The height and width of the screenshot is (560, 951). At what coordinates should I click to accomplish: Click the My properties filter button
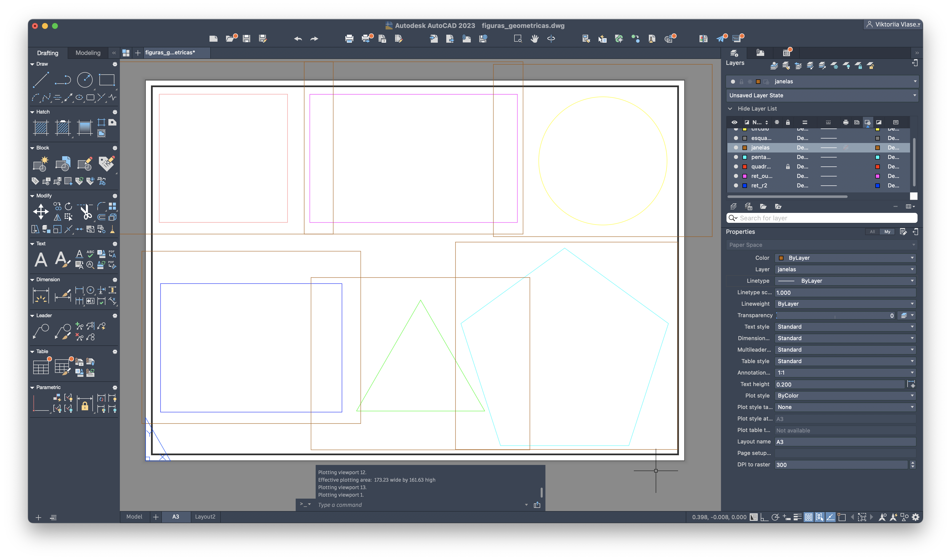pos(887,232)
